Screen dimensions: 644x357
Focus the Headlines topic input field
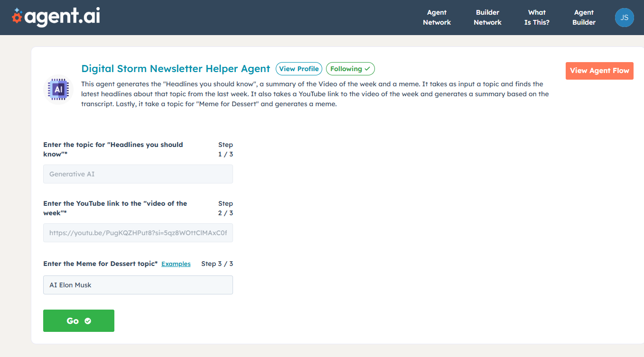point(138,174)
